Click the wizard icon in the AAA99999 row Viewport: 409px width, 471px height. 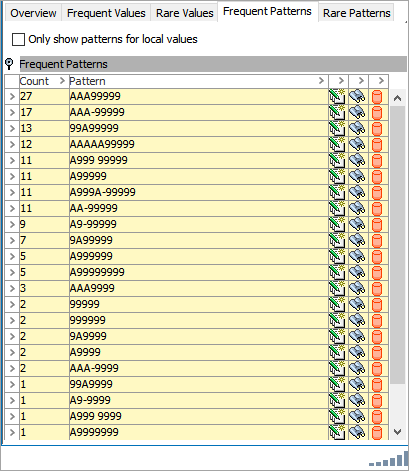coord(337,97)
